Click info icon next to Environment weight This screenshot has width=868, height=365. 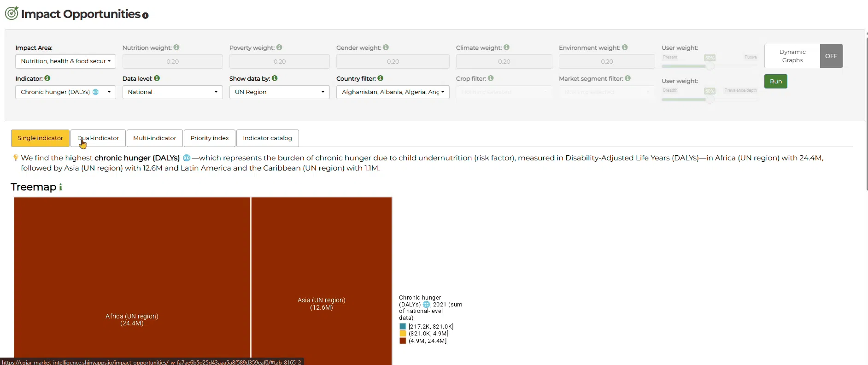[x=625, y=47]
